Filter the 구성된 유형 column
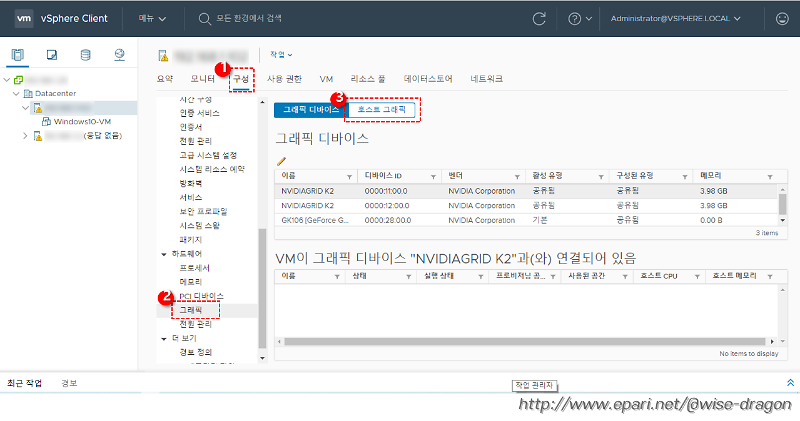 [685, 177]
